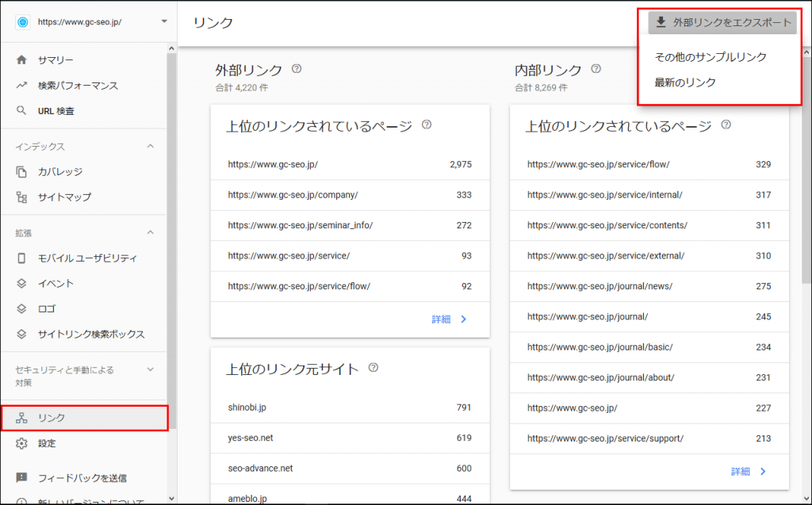Click フィードバックを送信 link
Screen dimensions: 812x505
84,477
